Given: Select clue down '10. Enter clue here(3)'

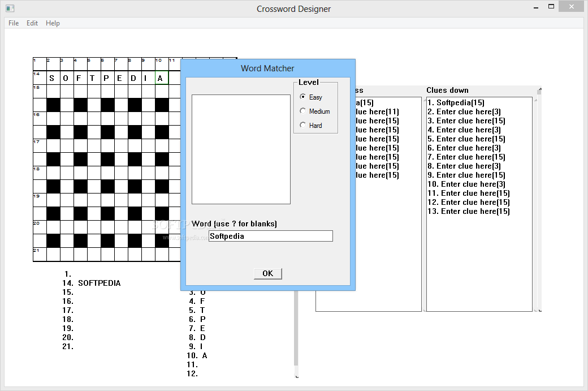Looking at the screenshot, I should coord(466,184).
